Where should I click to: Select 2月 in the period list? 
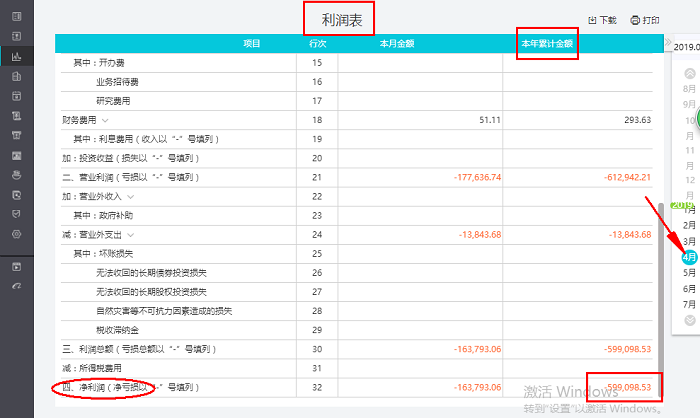point(689,225)
